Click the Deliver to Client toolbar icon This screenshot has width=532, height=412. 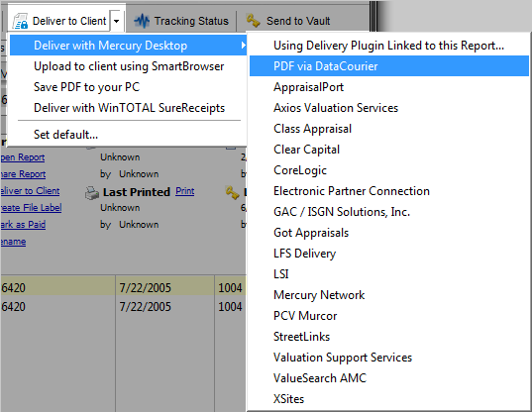tap(20, 21)
